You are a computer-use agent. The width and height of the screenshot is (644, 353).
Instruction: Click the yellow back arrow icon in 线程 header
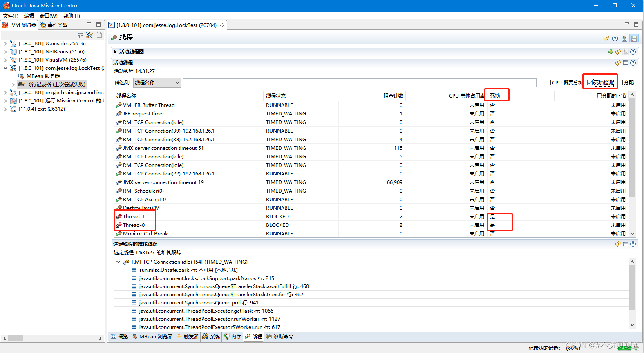tap(606, 38)
